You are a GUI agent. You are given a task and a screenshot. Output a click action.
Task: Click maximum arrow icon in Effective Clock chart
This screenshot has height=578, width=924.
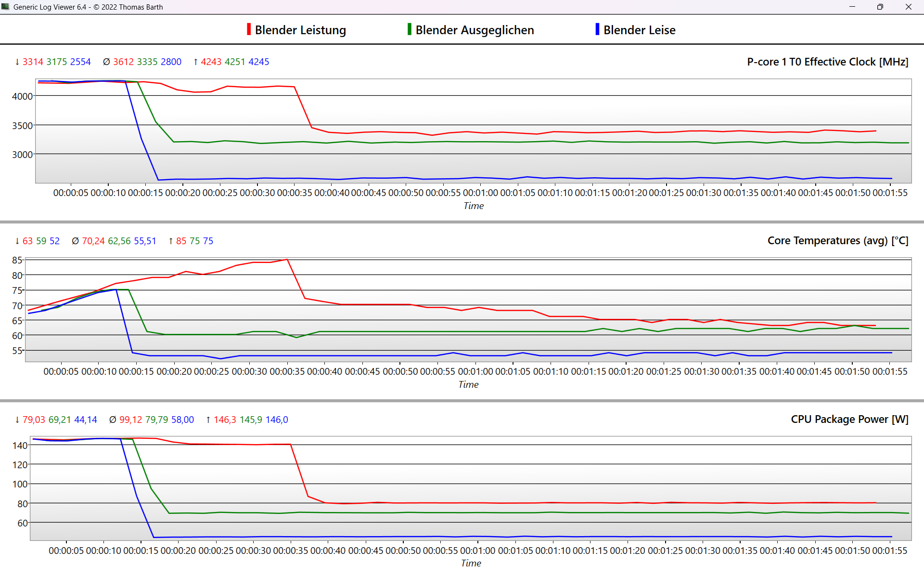195,62
